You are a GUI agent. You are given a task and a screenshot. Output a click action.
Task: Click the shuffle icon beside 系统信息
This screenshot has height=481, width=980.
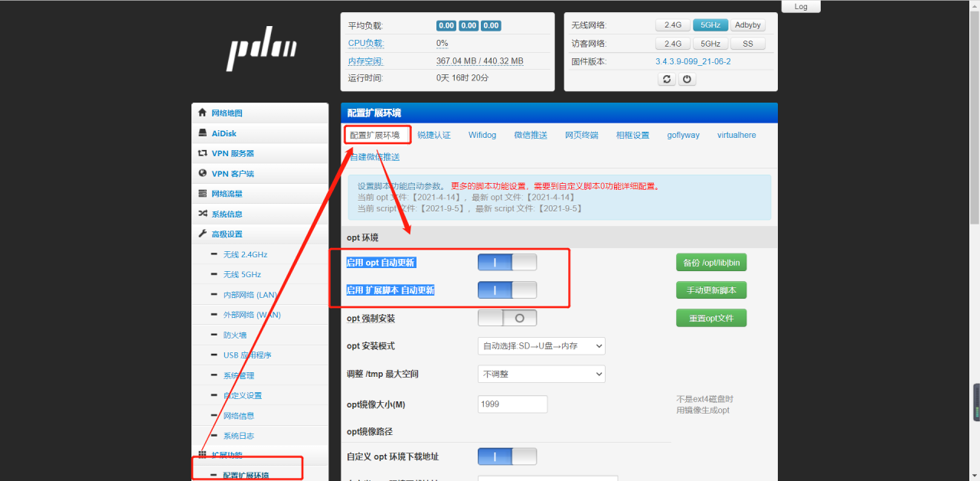pyautogui.click(x=203, y=214)
